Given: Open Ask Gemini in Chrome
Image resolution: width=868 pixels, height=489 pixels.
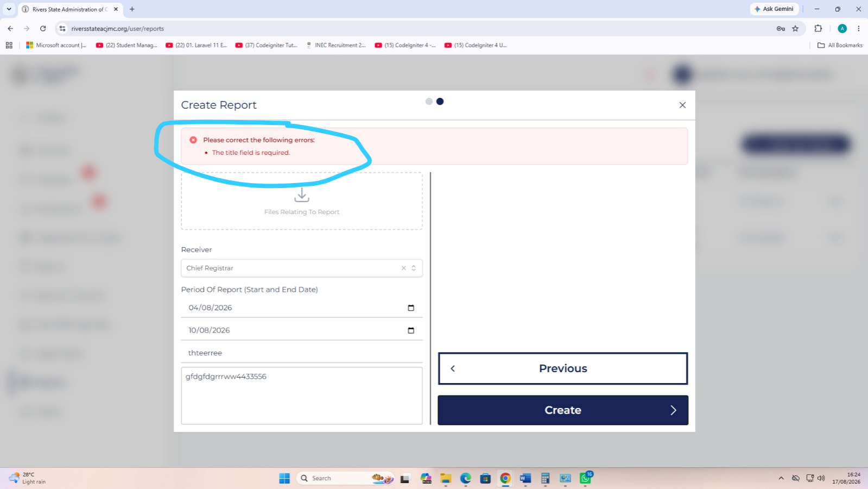Looking at the screenshot, I should (774, 9).
